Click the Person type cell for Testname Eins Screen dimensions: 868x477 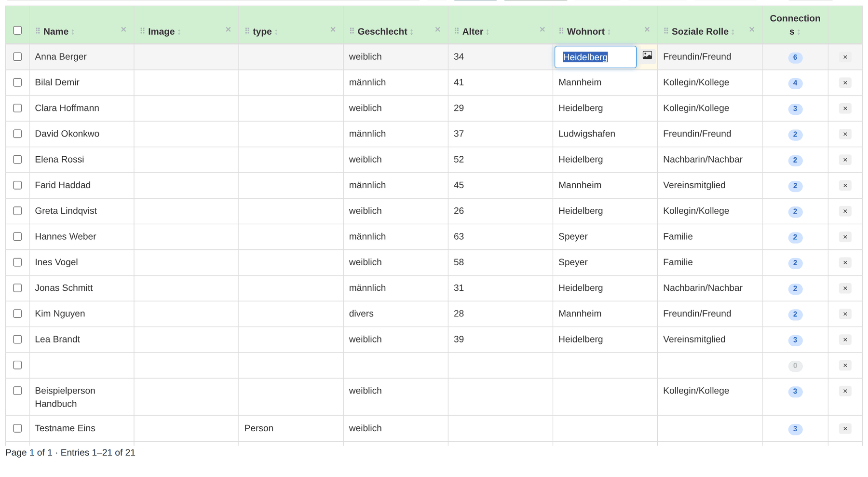coord(291,428)
